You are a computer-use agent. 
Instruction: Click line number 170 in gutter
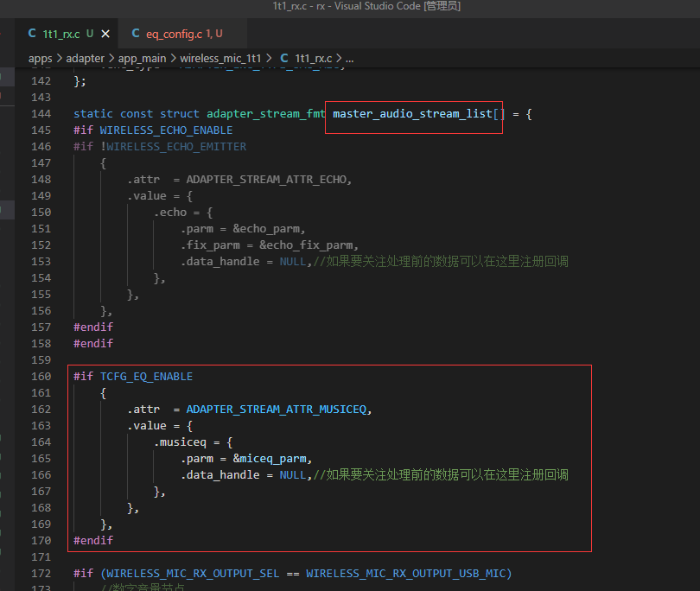(41, 541)
